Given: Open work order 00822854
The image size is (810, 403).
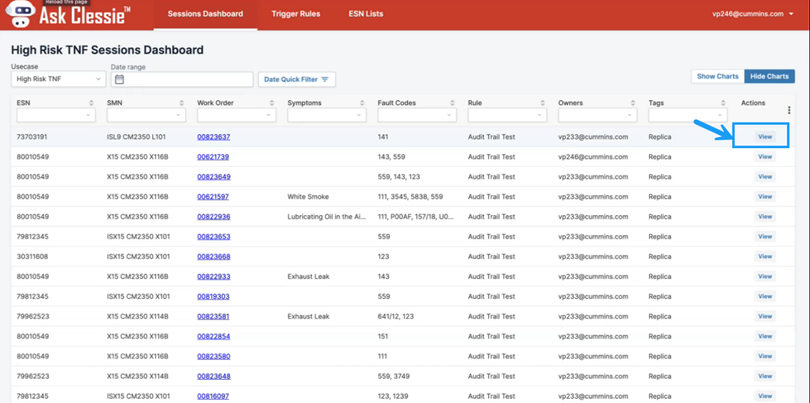Looking at the screenshot, I should pyautogui.click(x=213, y=336).
